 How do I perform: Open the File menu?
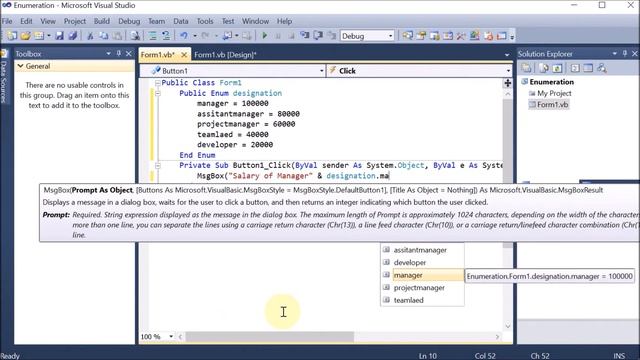tap(7, 21)
